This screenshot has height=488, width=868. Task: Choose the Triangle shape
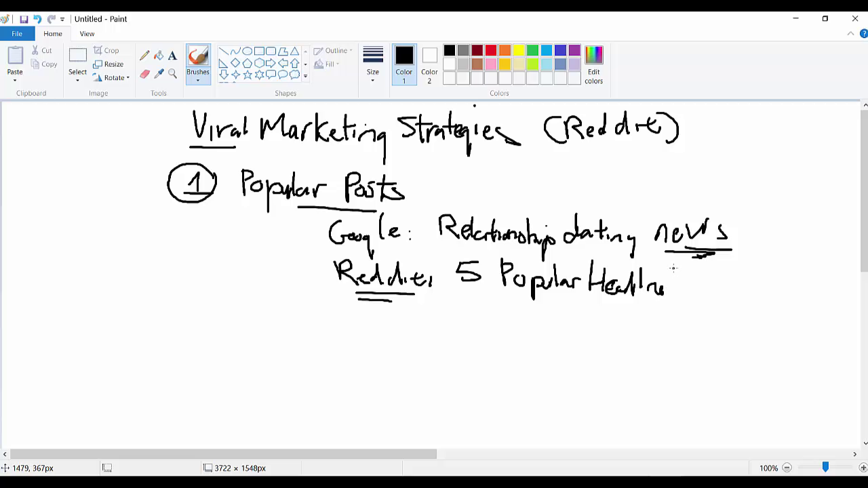(294, 52)
